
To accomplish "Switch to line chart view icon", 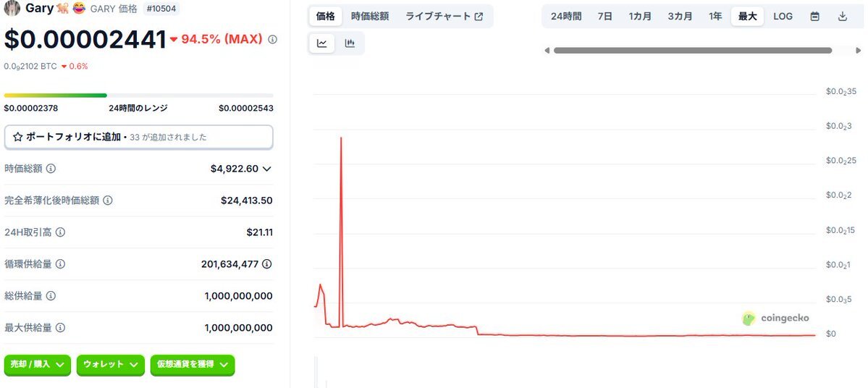I will pos(322,43).
